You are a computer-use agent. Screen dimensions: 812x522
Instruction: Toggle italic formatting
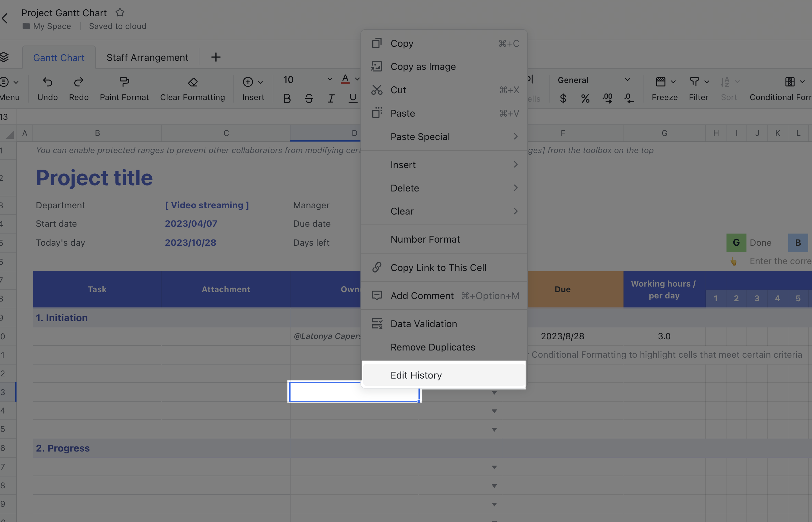[x=331, y=98]
